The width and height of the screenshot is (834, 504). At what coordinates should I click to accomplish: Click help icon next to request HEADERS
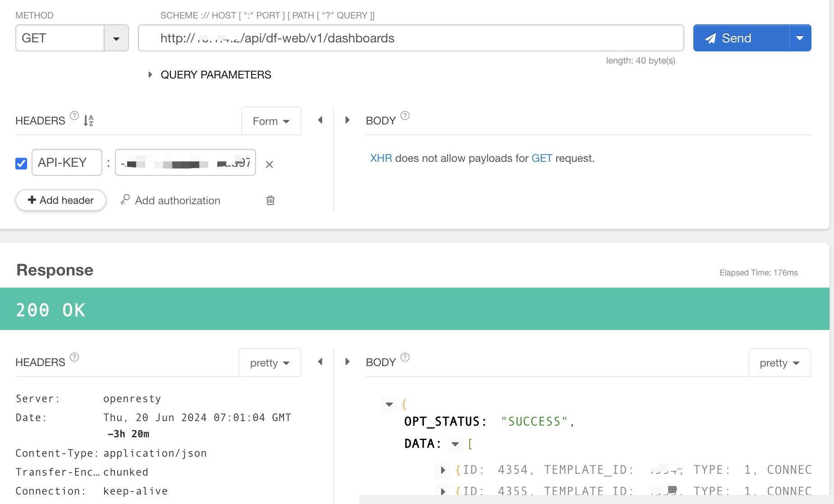(74, 116)
